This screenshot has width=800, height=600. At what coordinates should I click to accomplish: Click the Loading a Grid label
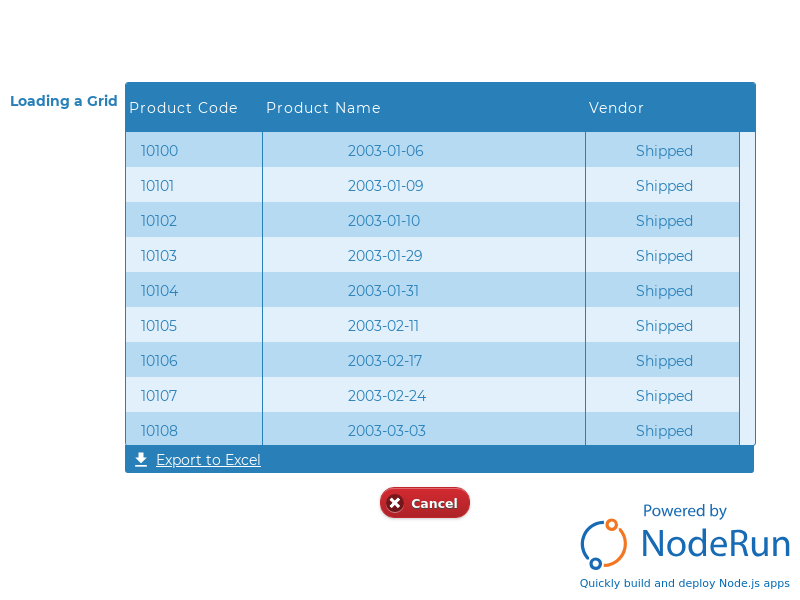tap(64, 101)
